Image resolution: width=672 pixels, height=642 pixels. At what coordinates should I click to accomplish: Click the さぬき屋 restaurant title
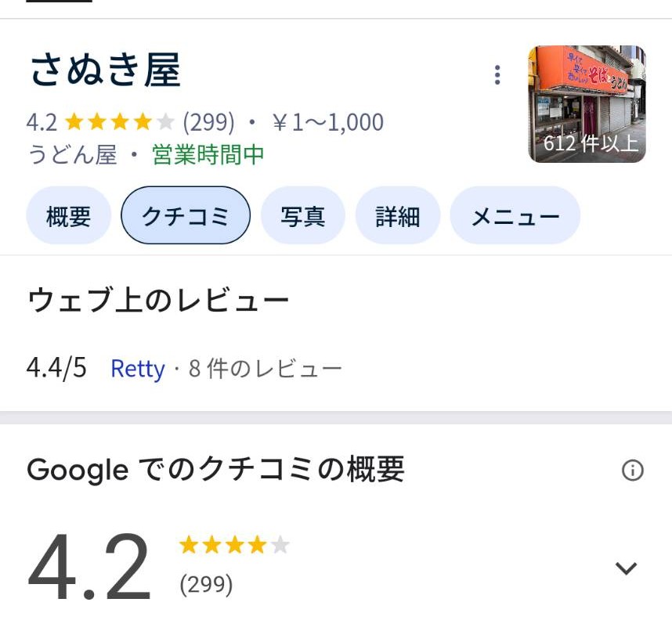coord(106,70)
